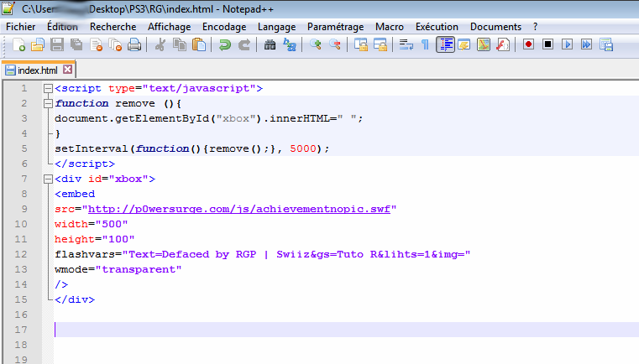Click the Notepad++ title bar icon
639x364 pixels.
pyautogui.click(x=8, y=8)
